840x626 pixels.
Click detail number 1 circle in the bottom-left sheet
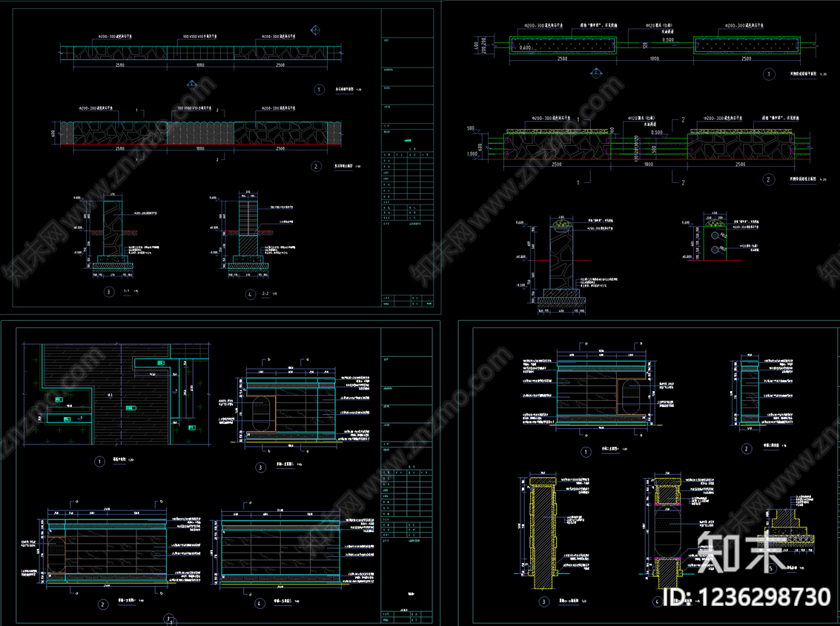[x=99, y=462]
